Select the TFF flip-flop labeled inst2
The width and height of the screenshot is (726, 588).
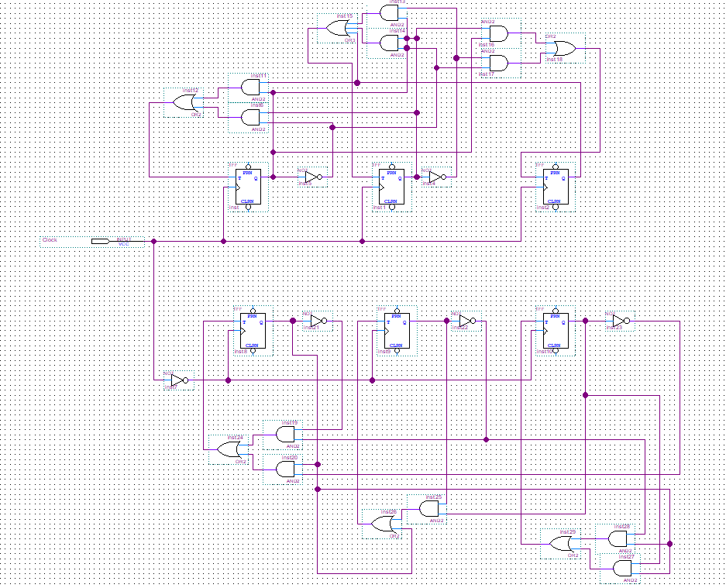coord(556,187)
